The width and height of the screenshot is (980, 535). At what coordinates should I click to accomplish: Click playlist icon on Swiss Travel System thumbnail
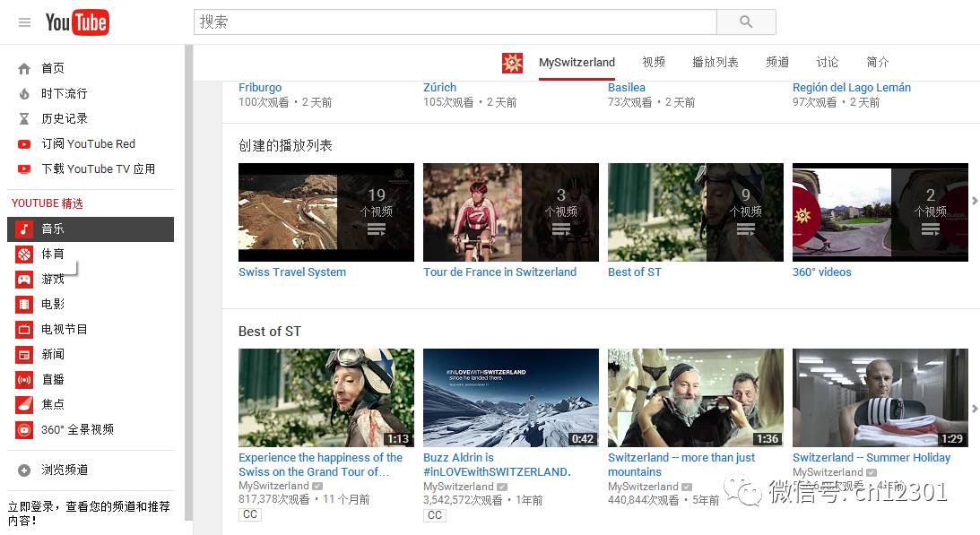coord(377,230)
